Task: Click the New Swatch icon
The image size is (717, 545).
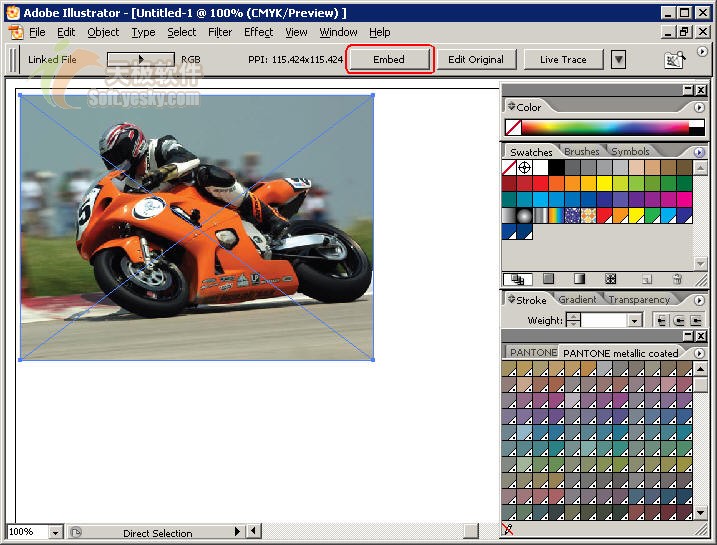Action: [646, 279]
